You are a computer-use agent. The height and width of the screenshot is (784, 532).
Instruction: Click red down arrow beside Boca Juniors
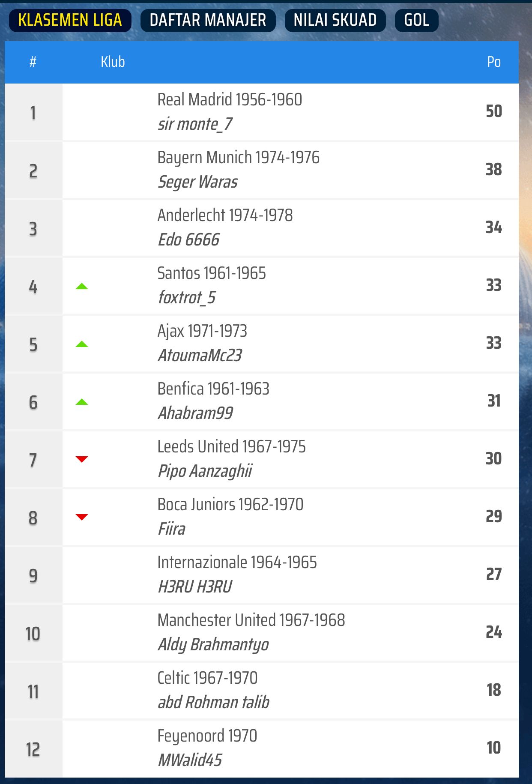point(82,517)
